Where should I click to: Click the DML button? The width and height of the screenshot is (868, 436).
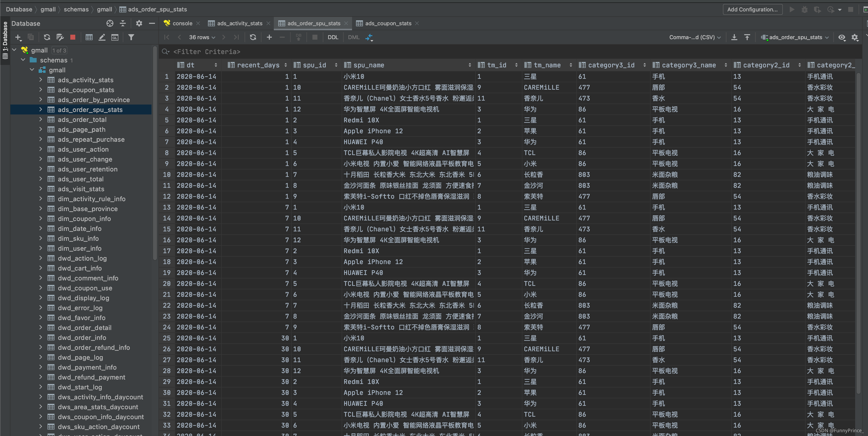pos(354,37)
